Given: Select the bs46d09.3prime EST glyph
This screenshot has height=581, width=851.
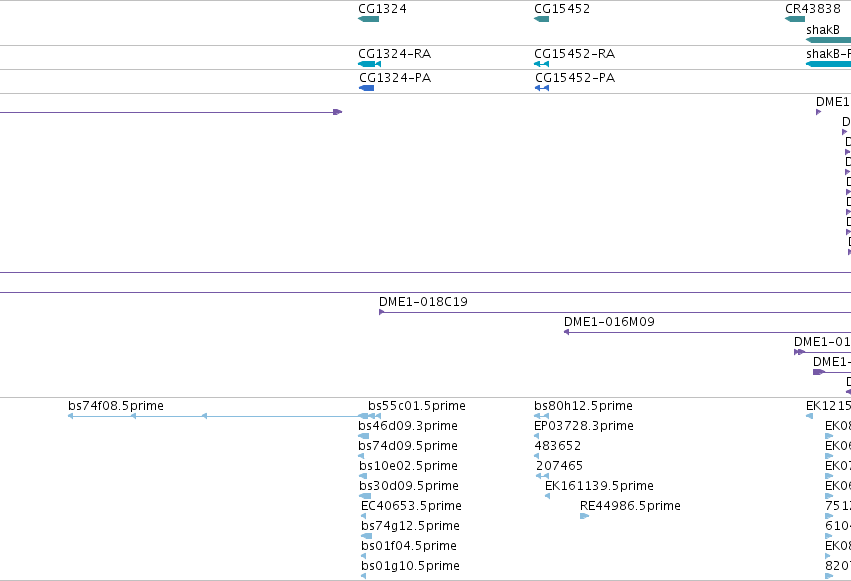Looking at the screenshot, I should 364,436.
